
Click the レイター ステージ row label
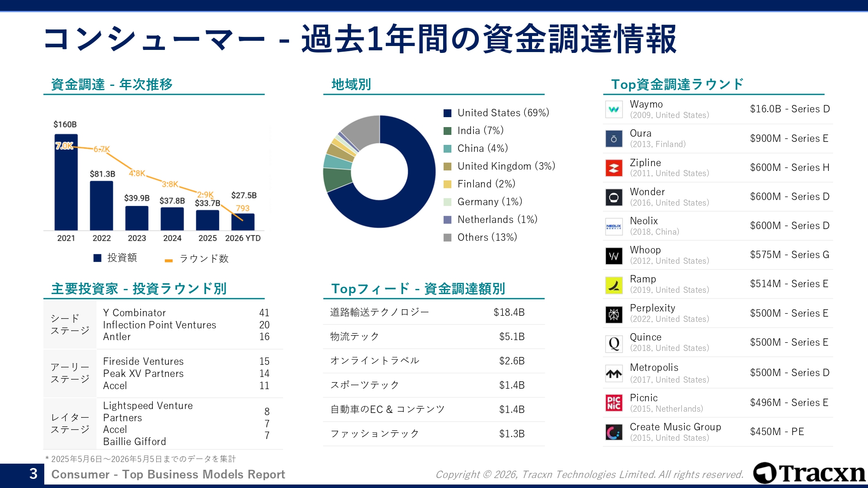(x=70, y=423)
